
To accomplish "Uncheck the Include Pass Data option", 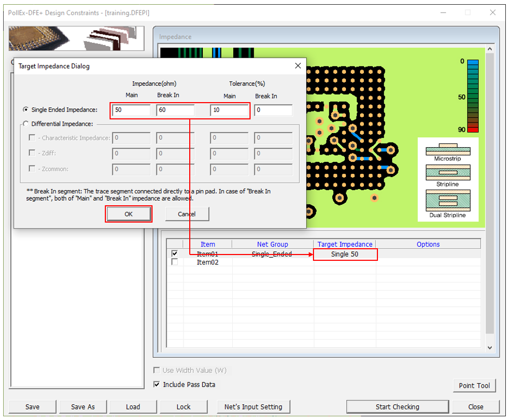I will point(157,384).
